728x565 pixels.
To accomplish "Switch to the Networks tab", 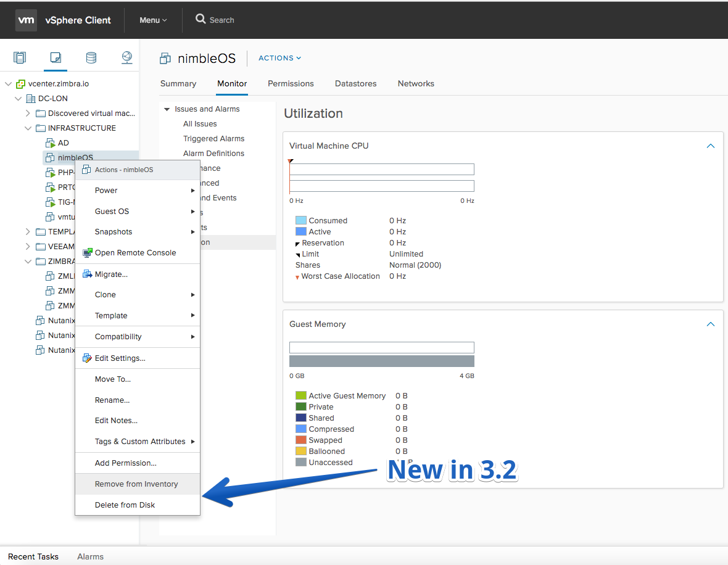I will click(x=416, y=83).
